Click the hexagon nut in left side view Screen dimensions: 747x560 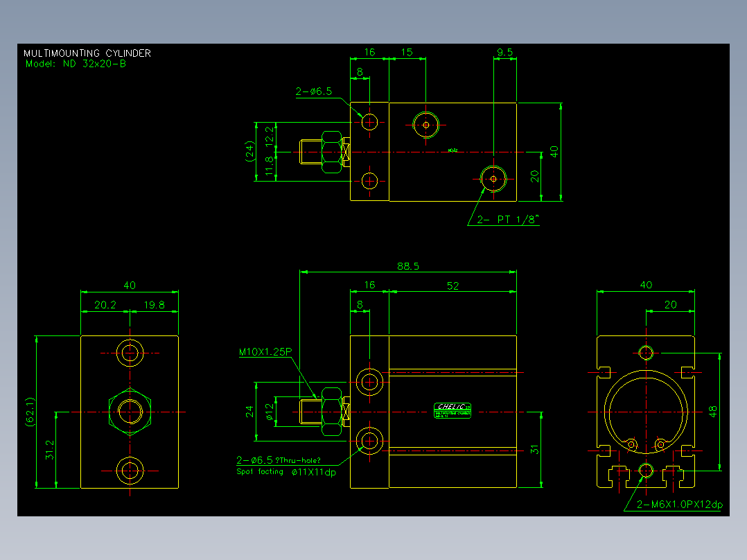tap(130, 412)
